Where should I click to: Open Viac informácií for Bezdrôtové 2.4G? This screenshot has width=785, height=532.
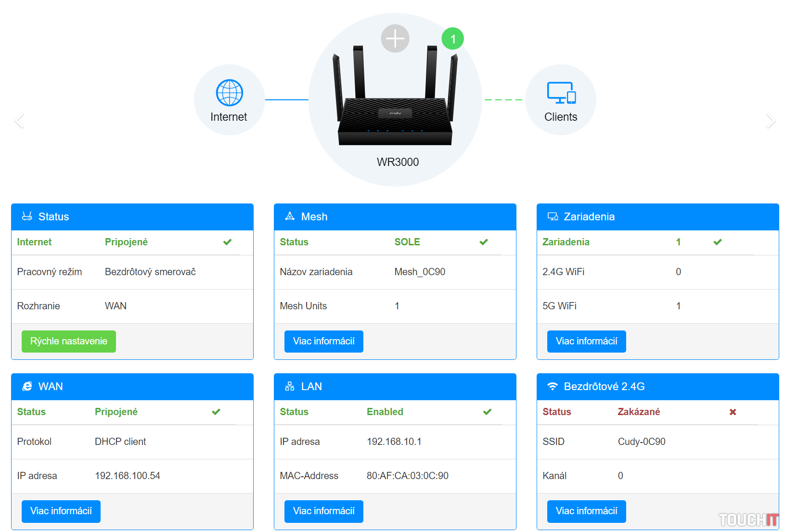586,511
